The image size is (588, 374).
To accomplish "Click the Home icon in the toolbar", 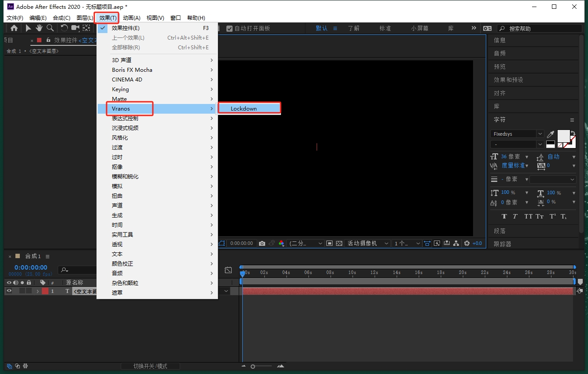I will 14,28.
